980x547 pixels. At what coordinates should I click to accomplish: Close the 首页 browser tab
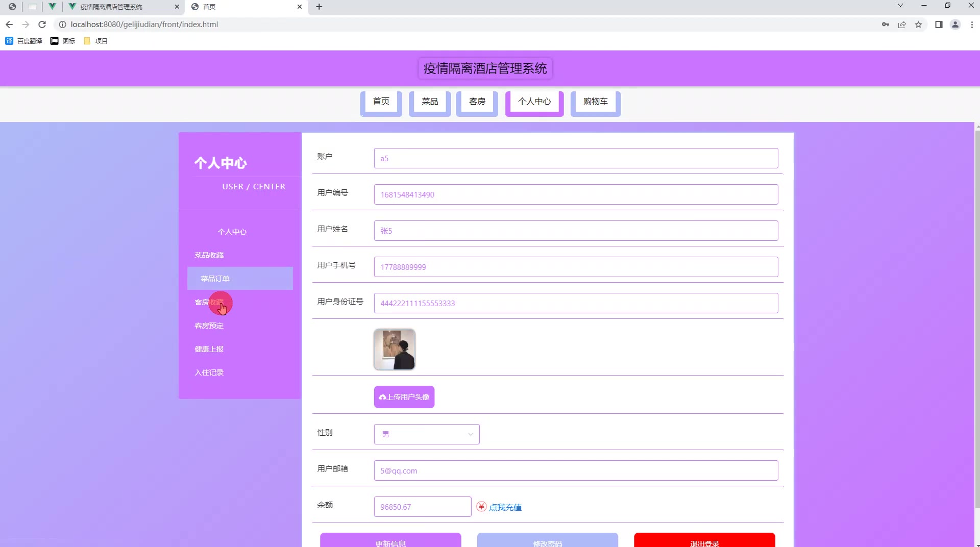(300, 7)
